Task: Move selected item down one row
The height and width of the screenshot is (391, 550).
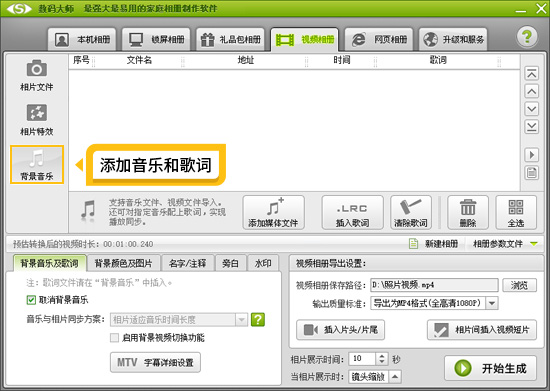Action: [531, 109]
